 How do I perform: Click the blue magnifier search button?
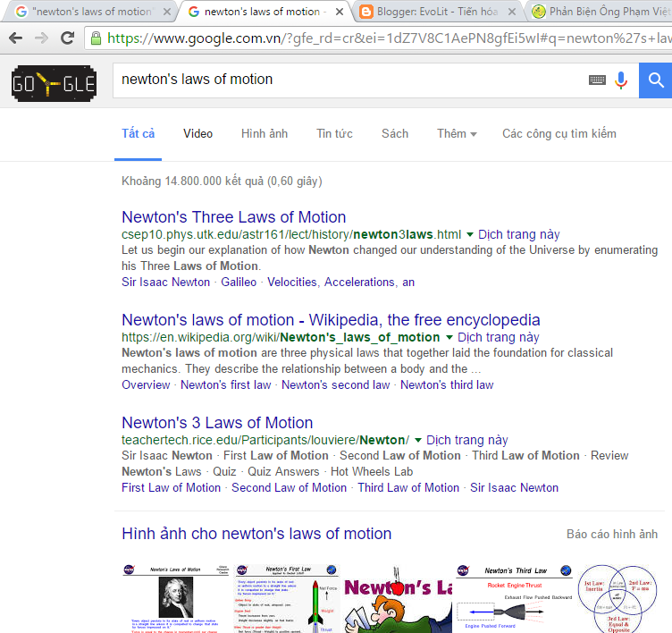click(x=655, y=80)
